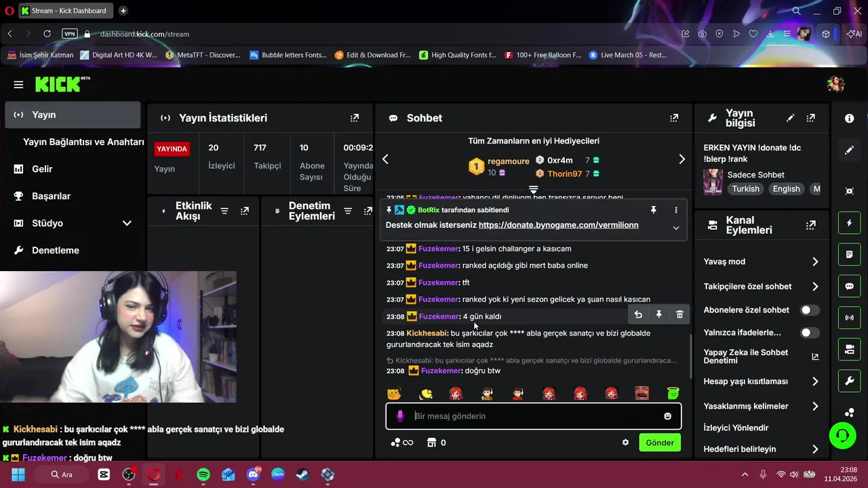Open emoji picker in chat input

coord(667,416)
